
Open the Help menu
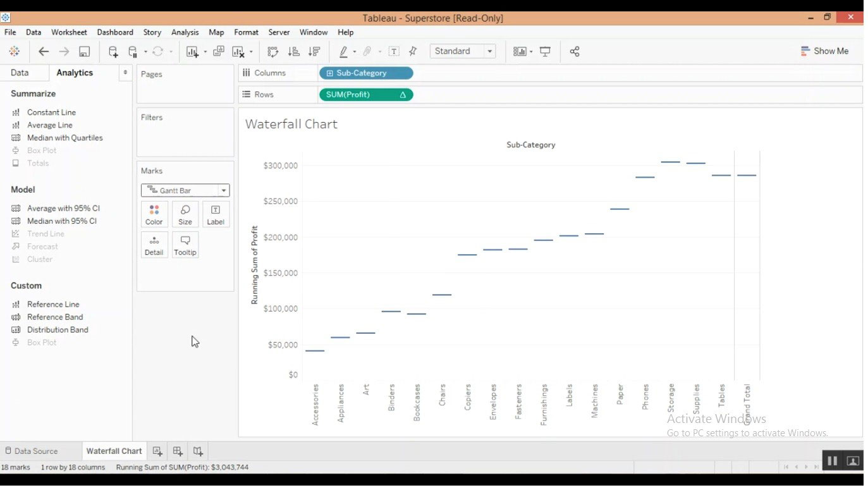[345, 32]
